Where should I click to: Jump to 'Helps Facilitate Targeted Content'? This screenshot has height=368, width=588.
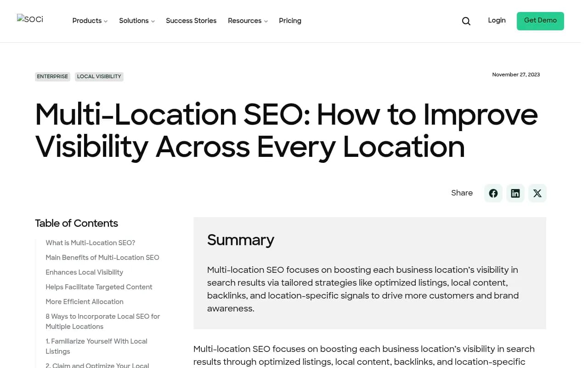pyautogui.click(x=99, y=287)
